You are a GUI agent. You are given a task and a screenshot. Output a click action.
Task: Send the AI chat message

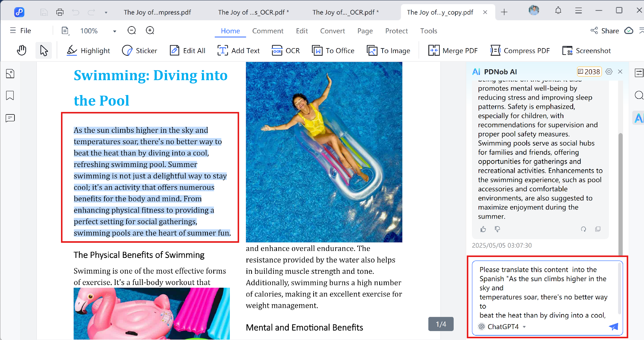614,327
